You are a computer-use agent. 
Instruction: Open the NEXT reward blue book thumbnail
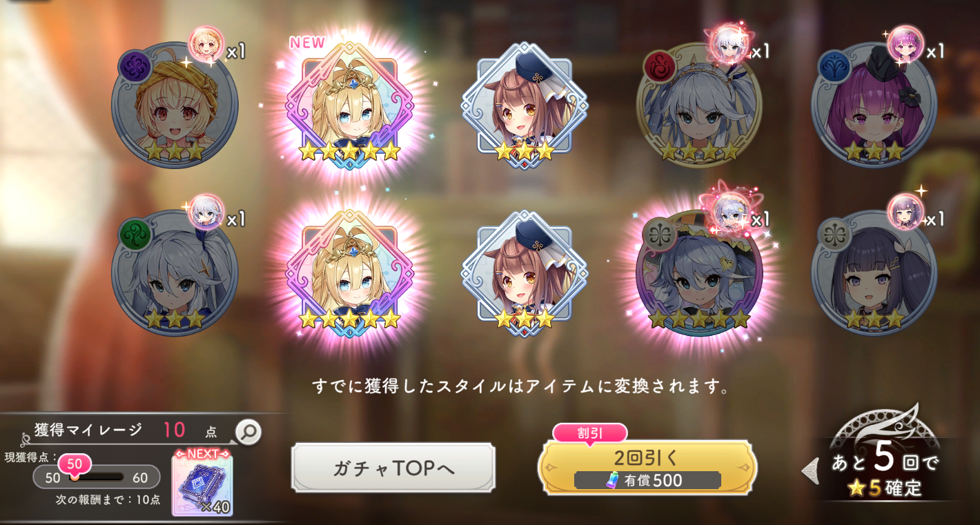pyautogui.click(x=202, y=482)
